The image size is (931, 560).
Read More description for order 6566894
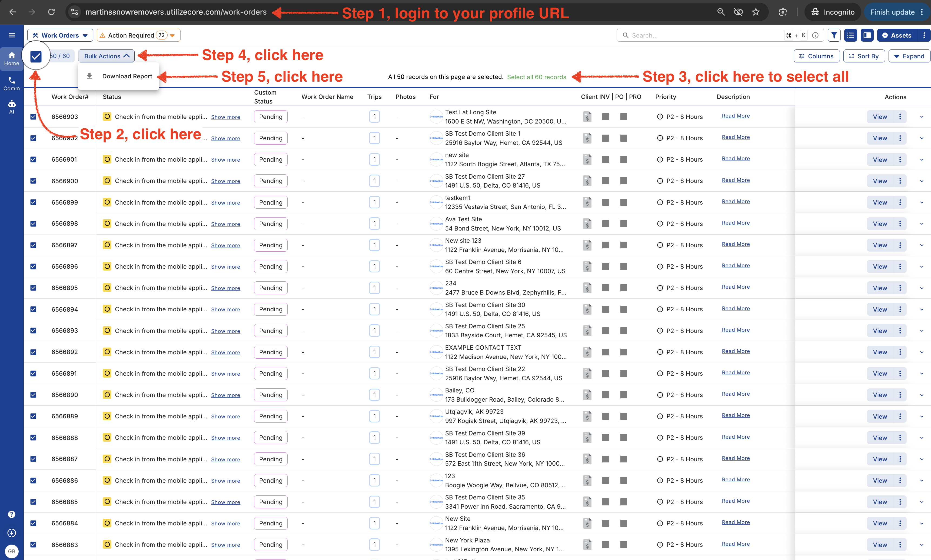coord(736,308)
